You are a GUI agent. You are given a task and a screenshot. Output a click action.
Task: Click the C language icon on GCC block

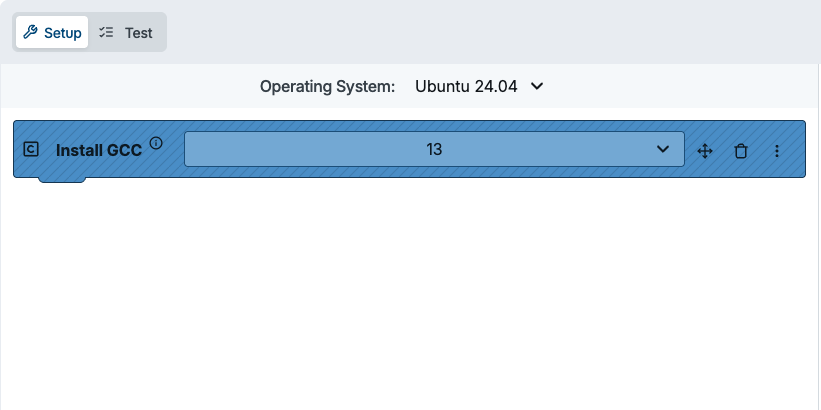tap(31, 149)
